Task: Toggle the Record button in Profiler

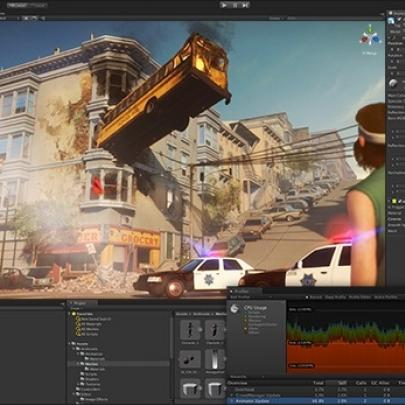Action: (x=314, y=297)
